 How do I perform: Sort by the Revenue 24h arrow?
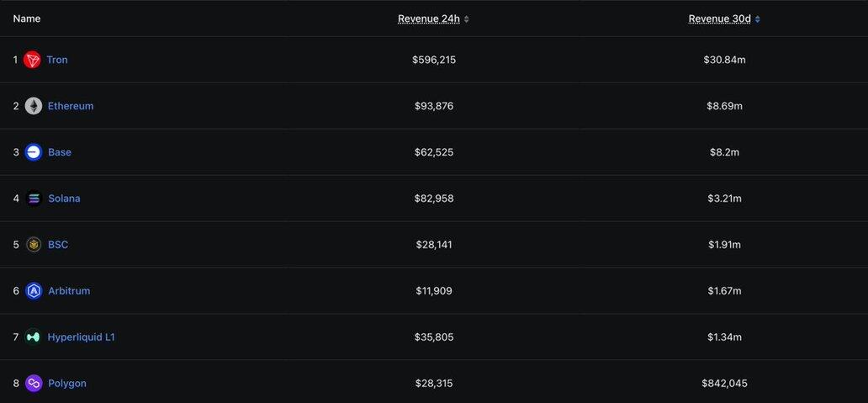click(467, 19)
